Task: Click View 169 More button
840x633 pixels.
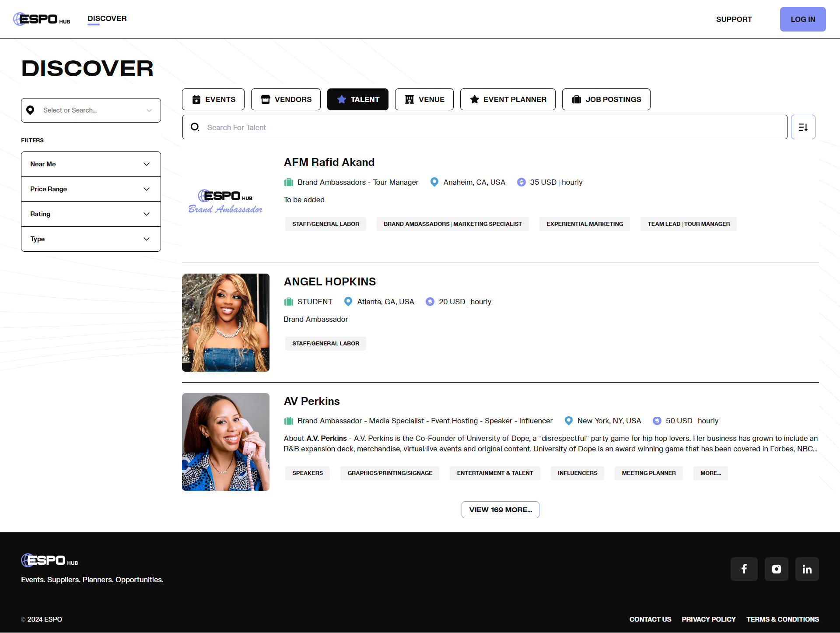Action: pyautogui.click(x=500, y=510)
